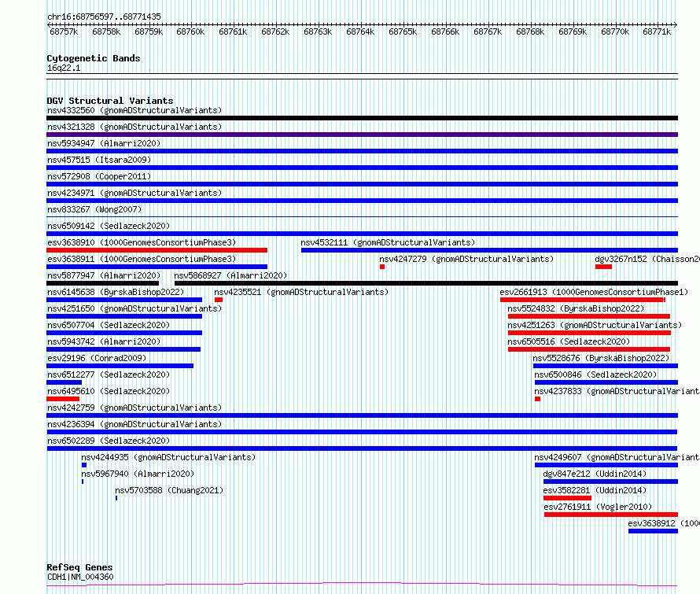Select red bar under esv3638910
The width and height of the screenshot is (700, 594).
click(x=157, y=250)
